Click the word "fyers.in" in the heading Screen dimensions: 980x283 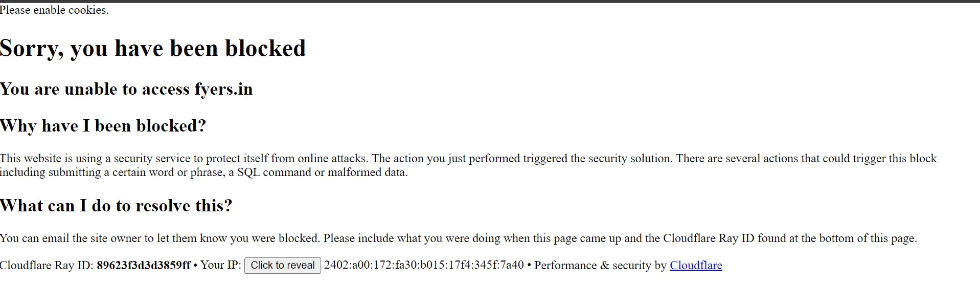coord(223,89)
